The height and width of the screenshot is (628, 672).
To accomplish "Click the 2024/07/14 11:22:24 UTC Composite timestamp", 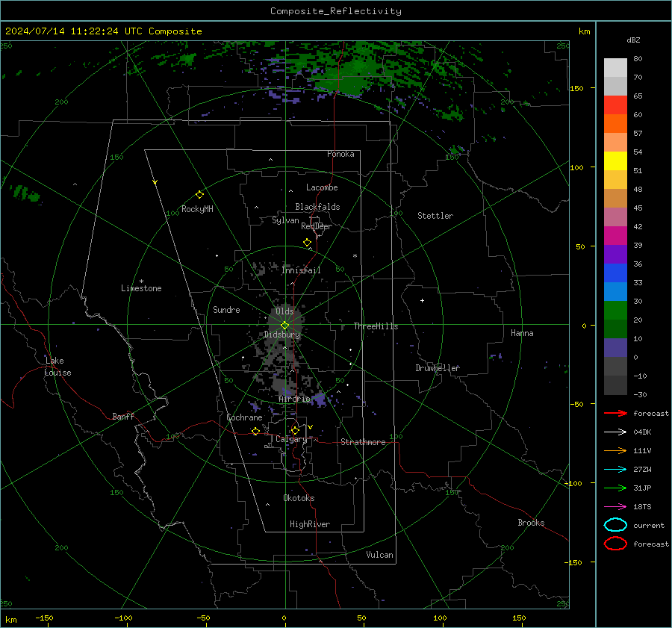I will [103, 31].
